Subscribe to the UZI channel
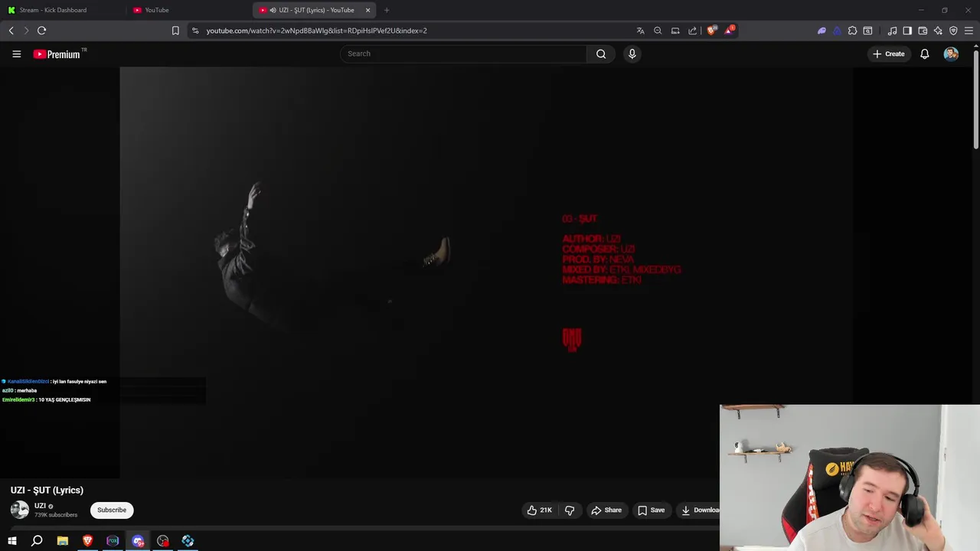Screen dimensions: 980x551 [112, 510]
